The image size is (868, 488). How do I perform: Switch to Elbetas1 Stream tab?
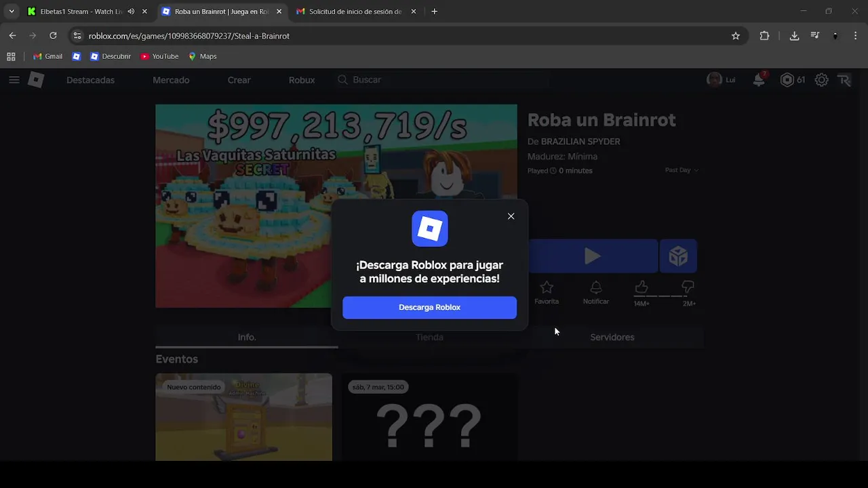tap(80, 12)
